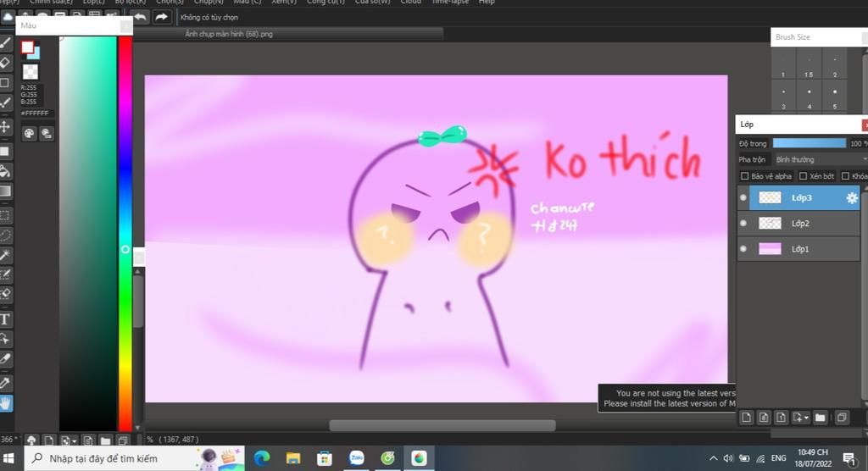Screen dimensions: 868x471
Task: Open the Cửa sổ(W) menu
Action: [x=373, y=3]
